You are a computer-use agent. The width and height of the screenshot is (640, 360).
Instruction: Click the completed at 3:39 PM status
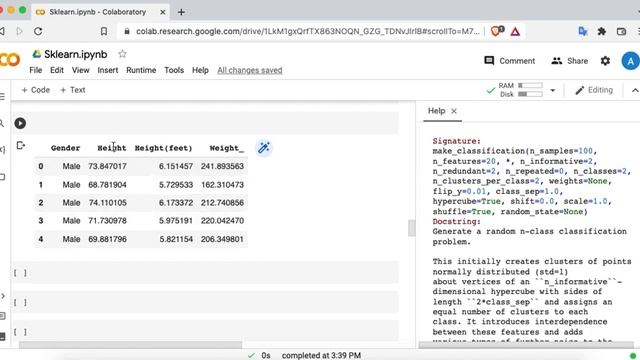coord(321,356)
